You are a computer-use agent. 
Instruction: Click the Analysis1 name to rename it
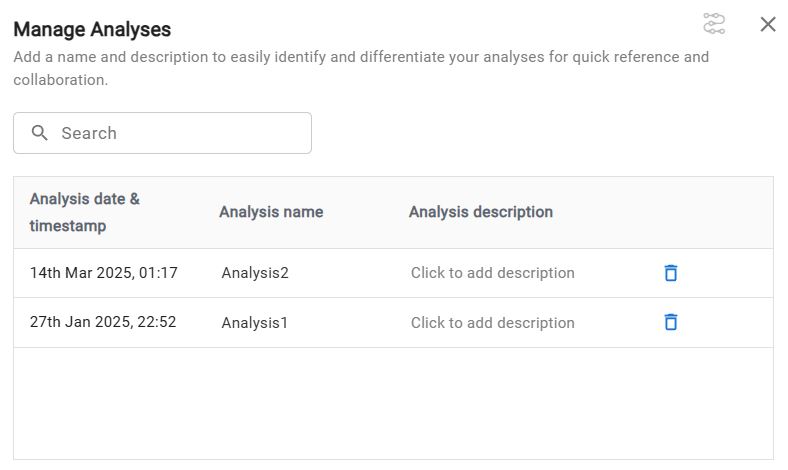coord(255,323)
